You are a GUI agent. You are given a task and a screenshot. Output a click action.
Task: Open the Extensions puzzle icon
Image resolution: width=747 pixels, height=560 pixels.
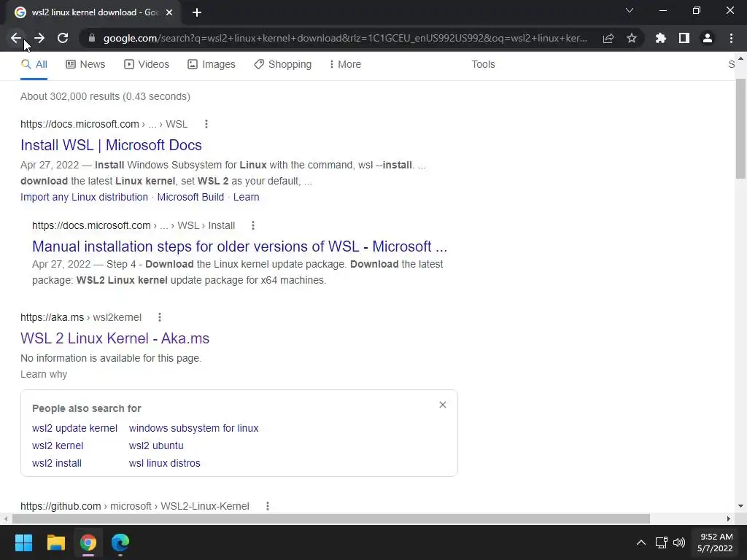point(661,38)
